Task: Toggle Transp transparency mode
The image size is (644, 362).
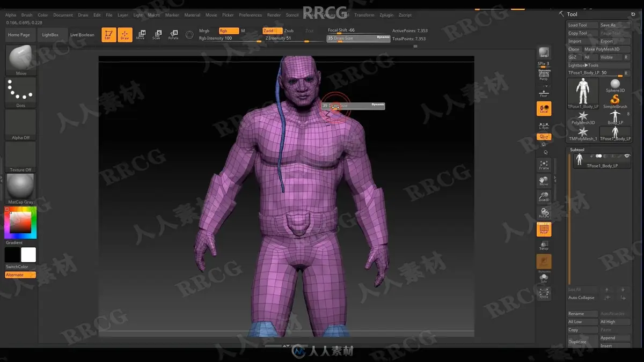Action: tap(544, 245)
